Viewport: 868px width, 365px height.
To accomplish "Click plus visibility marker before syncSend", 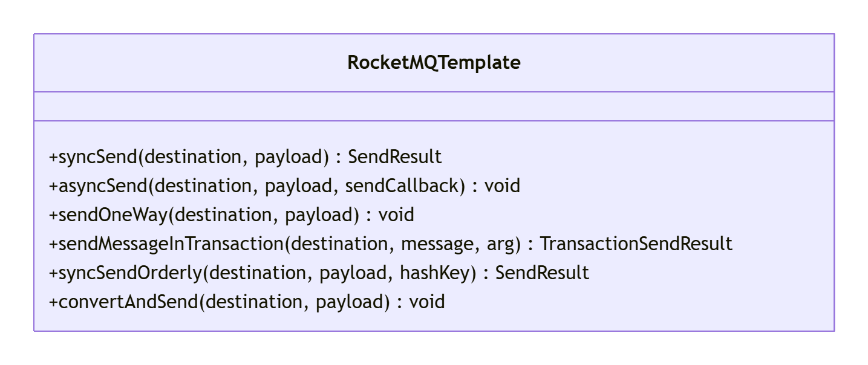I will 53,158.
